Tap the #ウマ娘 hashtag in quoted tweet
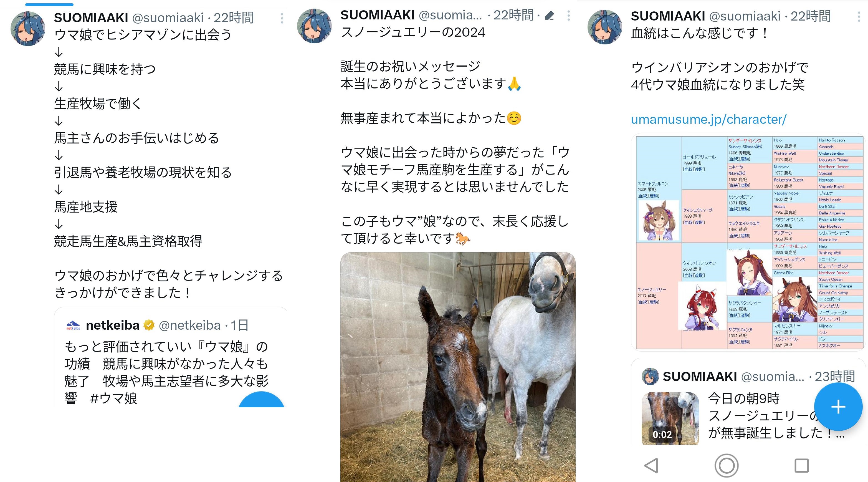This screenshot has width=868, height=482. tap(113, 398)
